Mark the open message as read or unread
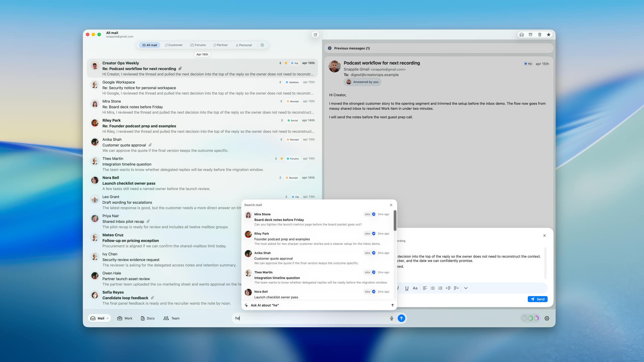 click(x=521, y=35)
